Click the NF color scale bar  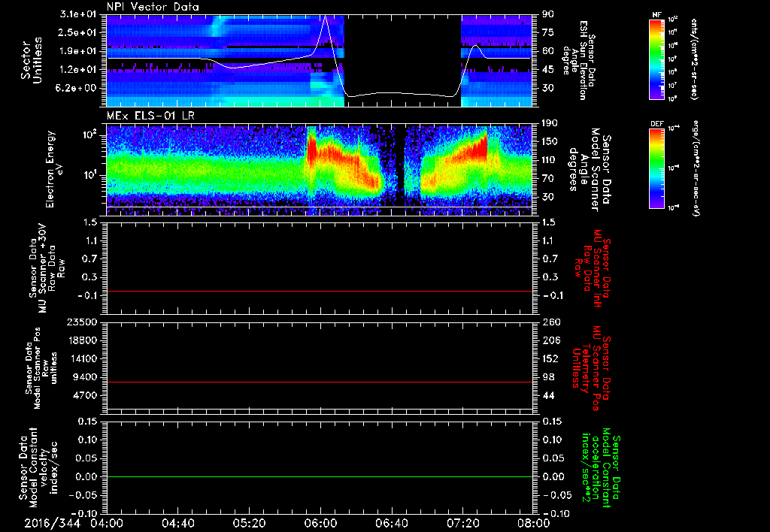click(656, 59)
